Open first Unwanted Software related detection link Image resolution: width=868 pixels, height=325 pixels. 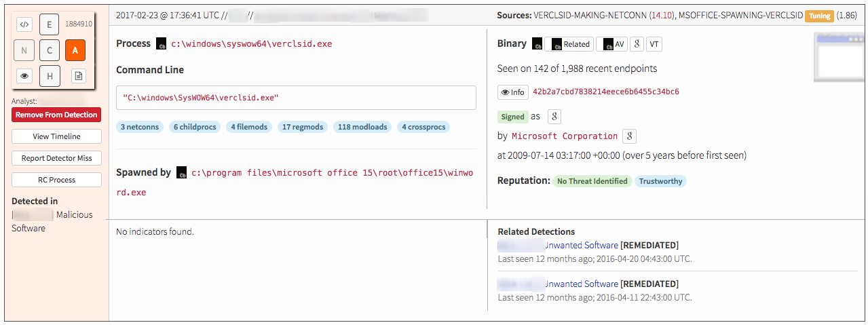(582, 245)
